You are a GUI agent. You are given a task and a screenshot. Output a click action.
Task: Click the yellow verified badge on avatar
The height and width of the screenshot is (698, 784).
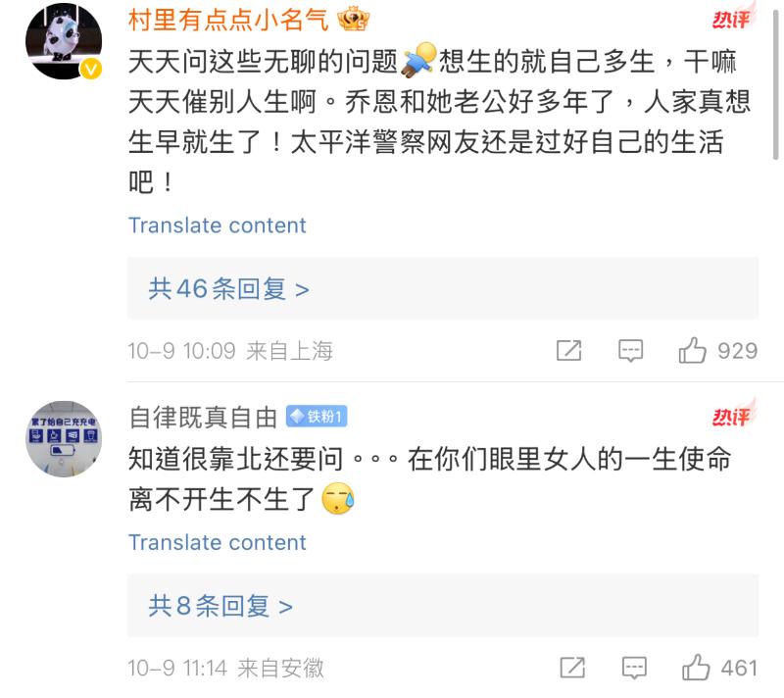point(94,70)
